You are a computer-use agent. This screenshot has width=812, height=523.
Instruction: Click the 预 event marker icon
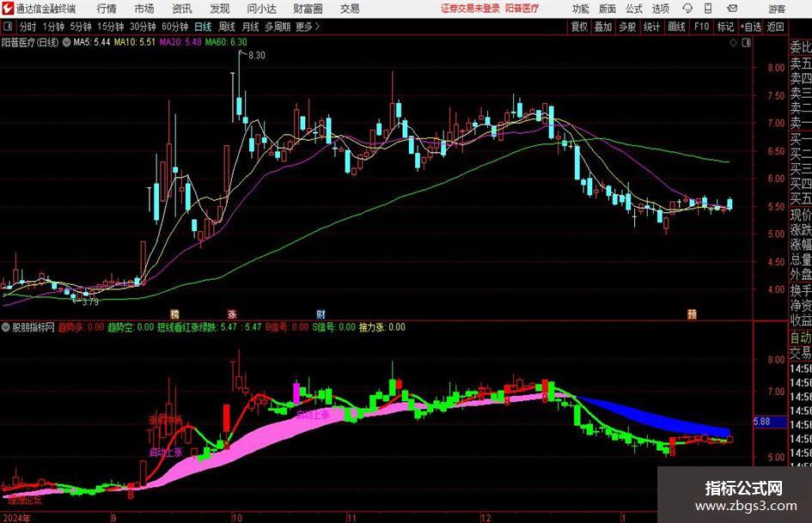point(692,313)
